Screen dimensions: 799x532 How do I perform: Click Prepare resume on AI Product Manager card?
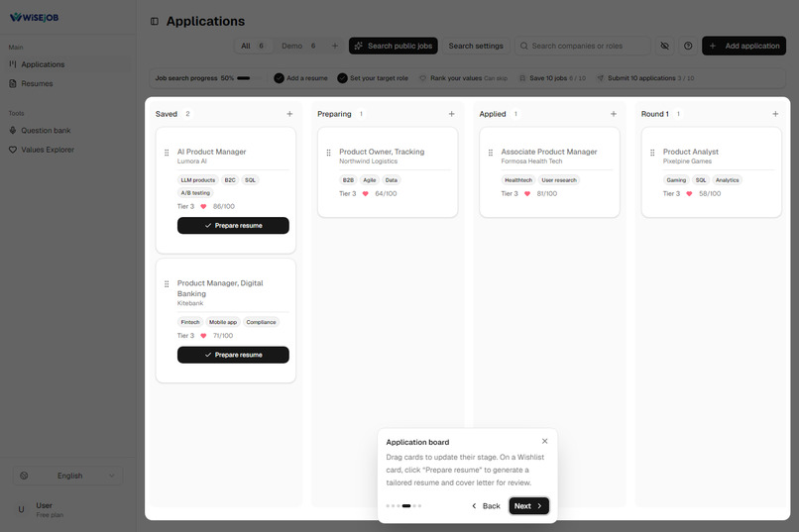[x=233, y=226]
